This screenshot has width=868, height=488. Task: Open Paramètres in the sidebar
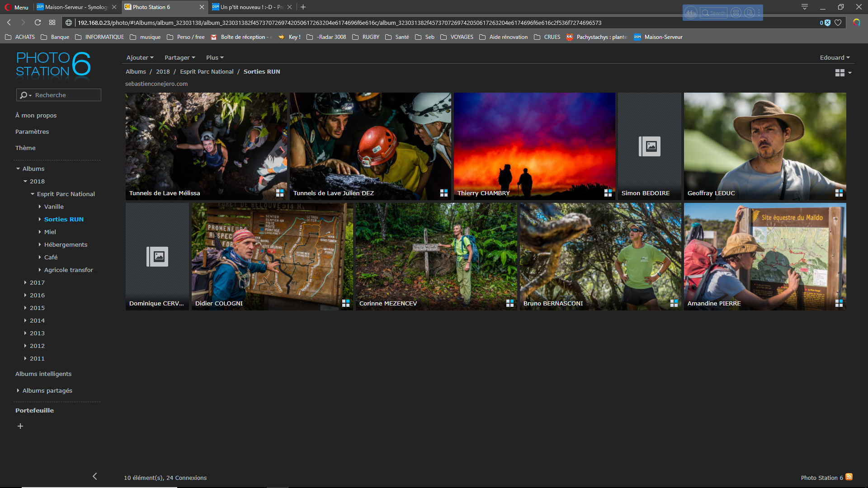point(32,131)
